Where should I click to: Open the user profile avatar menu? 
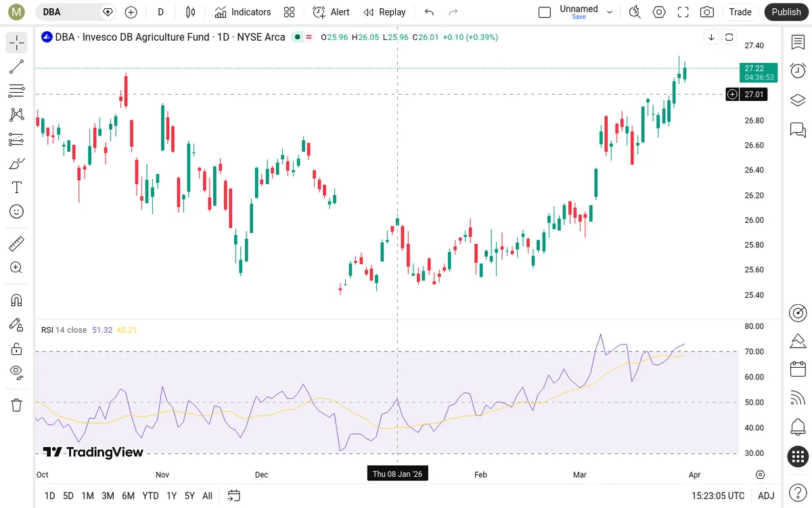[17, 12]
